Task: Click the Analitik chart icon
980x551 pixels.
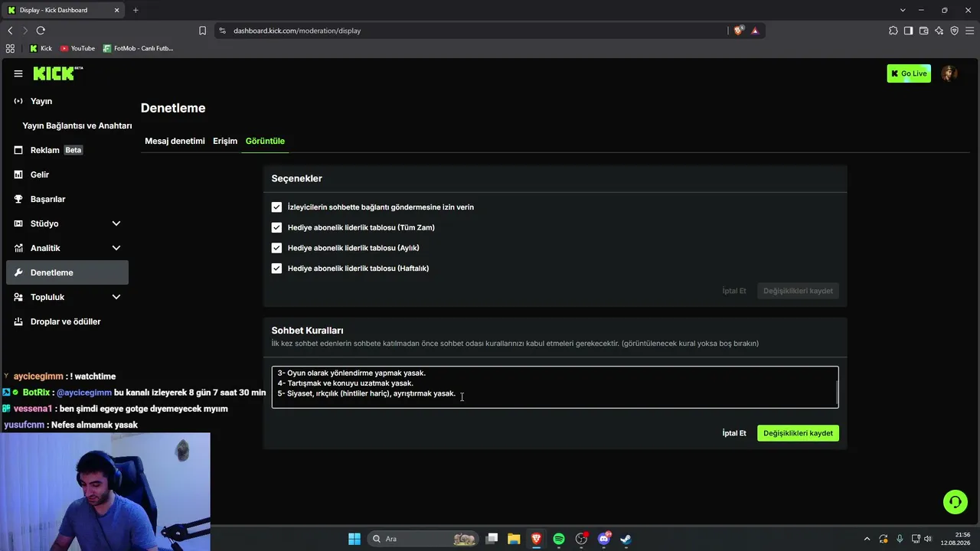Action: [x=18, y=248]
